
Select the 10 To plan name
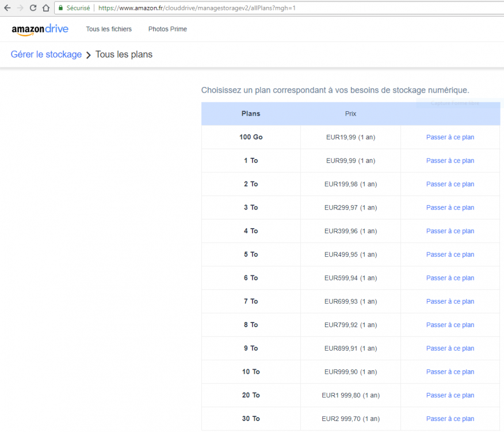point(251,372)
